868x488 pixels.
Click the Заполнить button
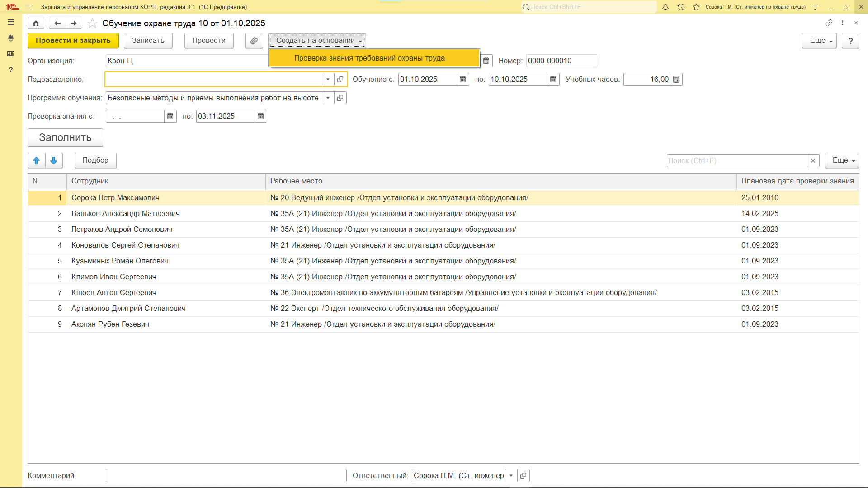click(x=65, y=137)
